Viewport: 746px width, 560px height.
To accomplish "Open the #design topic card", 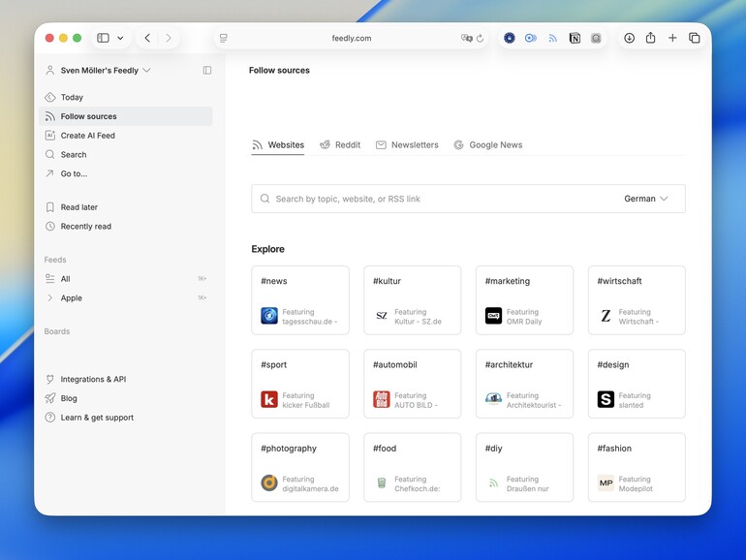I will 637,384.
